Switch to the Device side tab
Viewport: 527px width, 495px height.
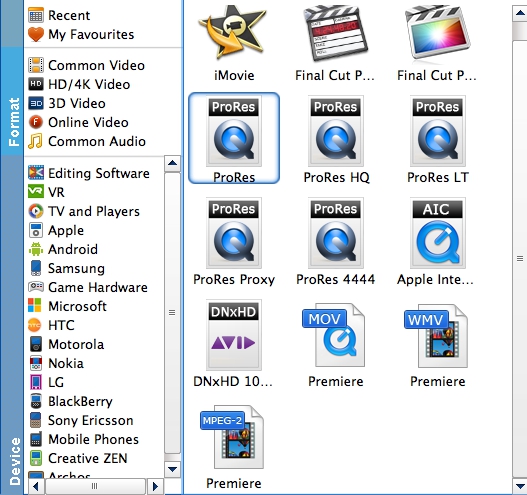pos(12,325)
